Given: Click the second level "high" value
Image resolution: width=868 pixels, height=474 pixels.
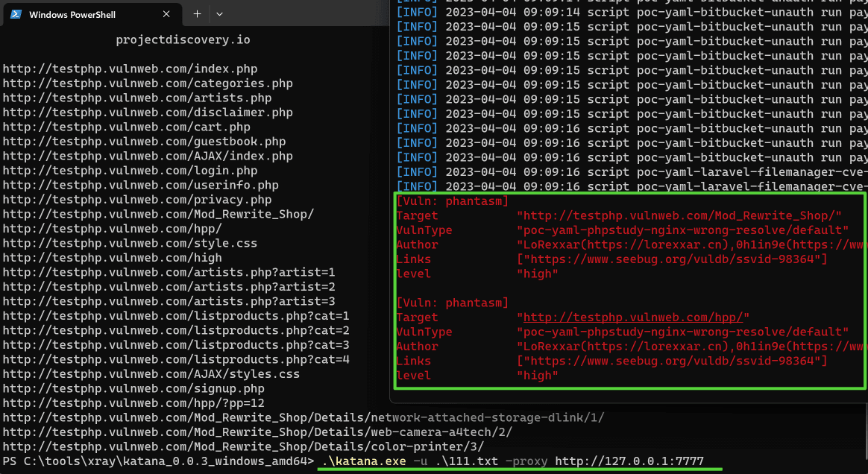Looking at the screenshot, I should click(537, 375).
